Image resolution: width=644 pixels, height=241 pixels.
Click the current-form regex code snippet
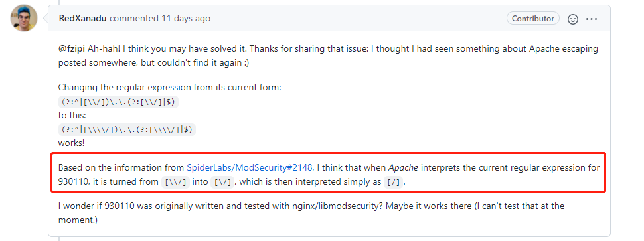tap(118, 102)
